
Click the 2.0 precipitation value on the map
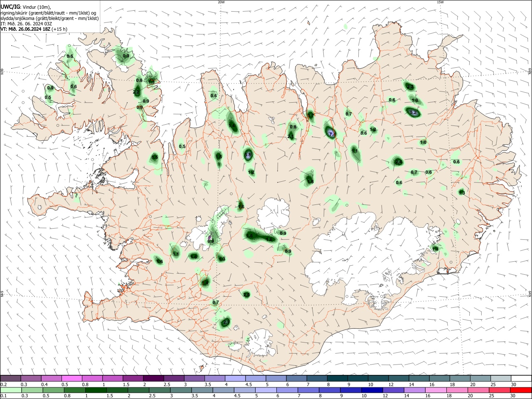pos(246,295)
